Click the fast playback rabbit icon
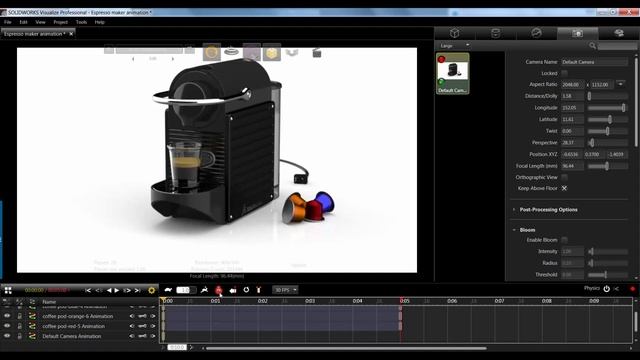640x360 pixels. [204, 290]
